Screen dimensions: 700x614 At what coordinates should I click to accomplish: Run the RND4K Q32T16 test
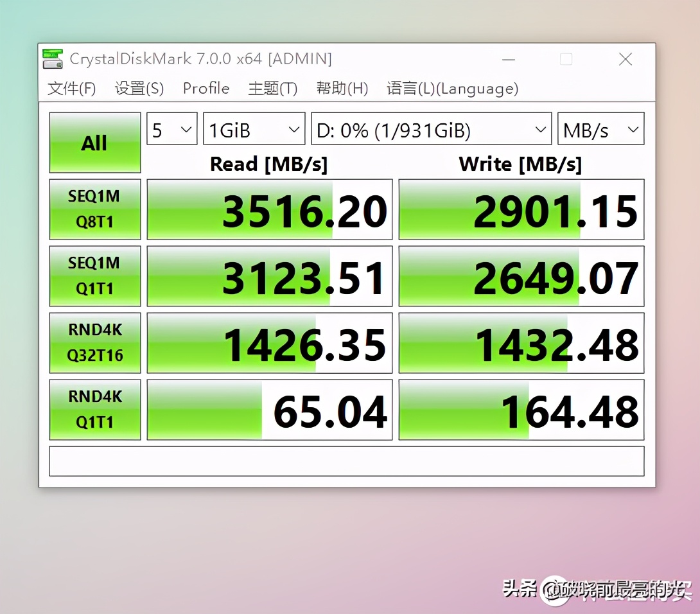coord(94,342)
